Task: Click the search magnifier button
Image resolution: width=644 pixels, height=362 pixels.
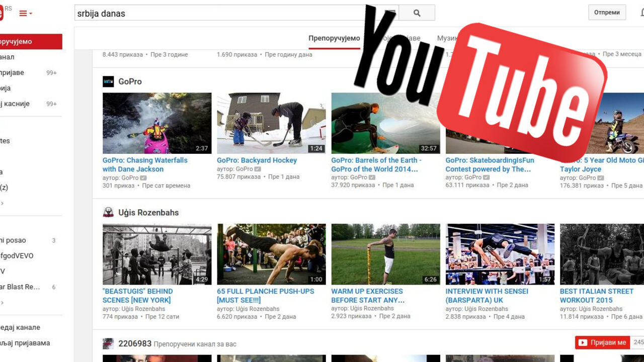Action: pyautogui.click(x=417, y=13)
